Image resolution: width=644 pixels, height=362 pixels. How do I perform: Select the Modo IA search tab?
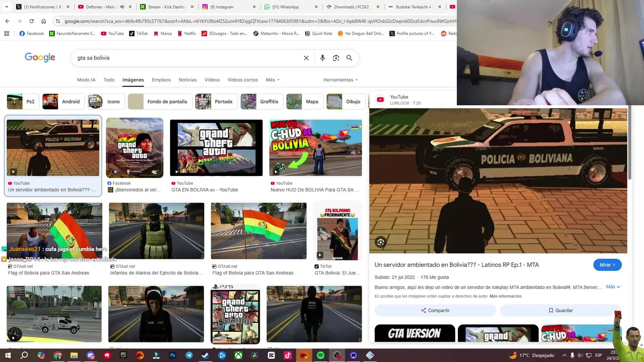[x=86, y=80]
